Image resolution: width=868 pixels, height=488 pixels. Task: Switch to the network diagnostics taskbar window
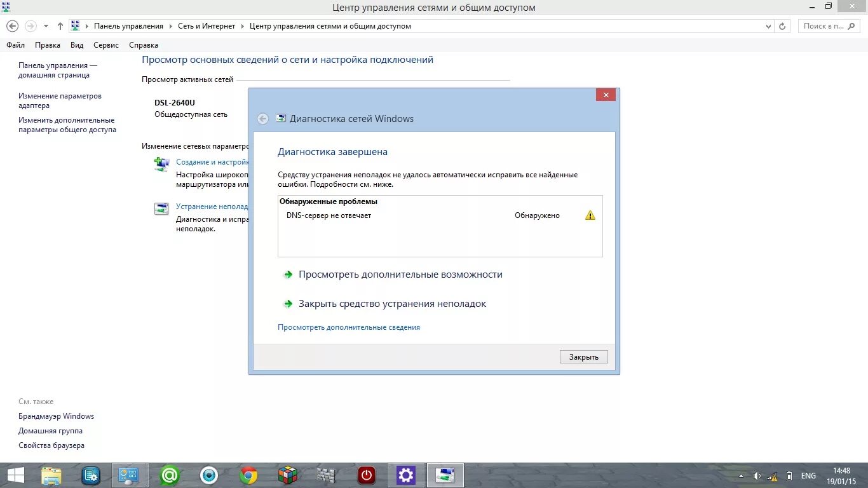[x=445, y=475]
